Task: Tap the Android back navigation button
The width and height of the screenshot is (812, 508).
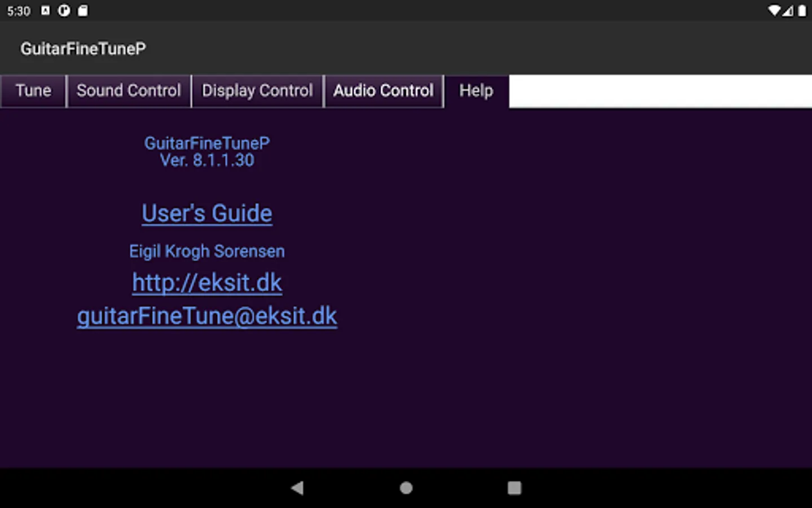Action: [297, 488]
